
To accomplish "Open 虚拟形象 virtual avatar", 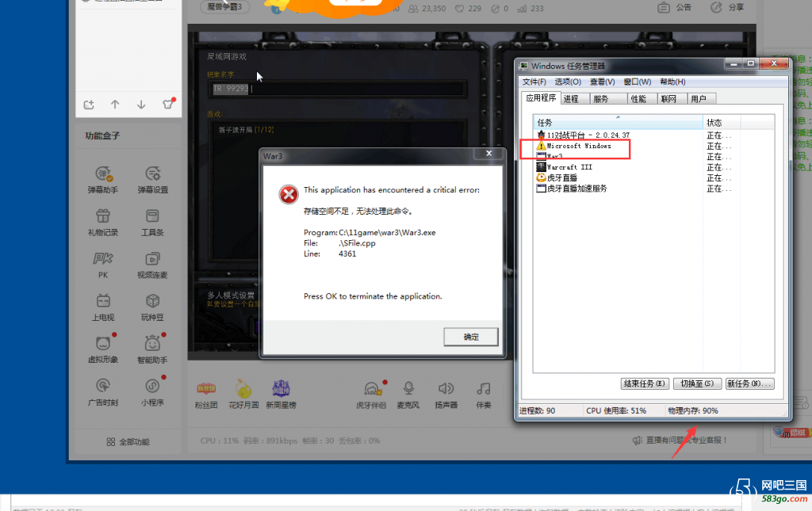I will pos(103,349).
